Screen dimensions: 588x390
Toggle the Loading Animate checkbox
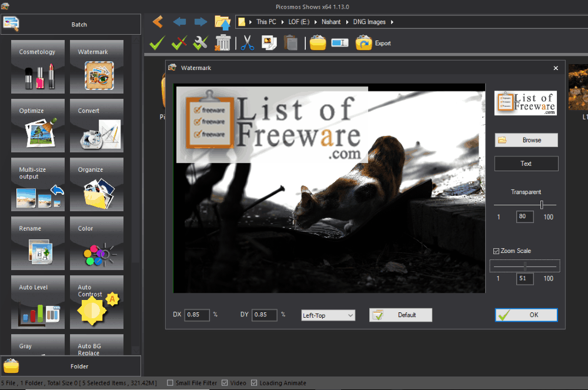point(254,383)
